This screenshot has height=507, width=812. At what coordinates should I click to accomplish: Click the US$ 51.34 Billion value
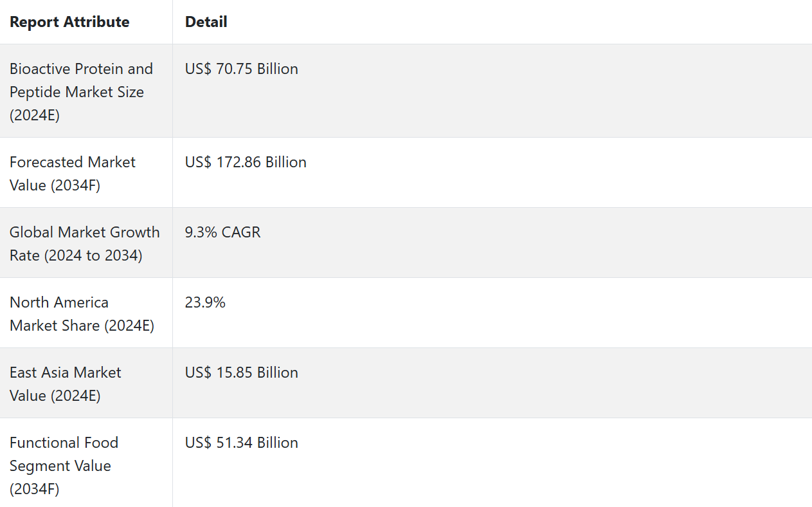point(241,443)
